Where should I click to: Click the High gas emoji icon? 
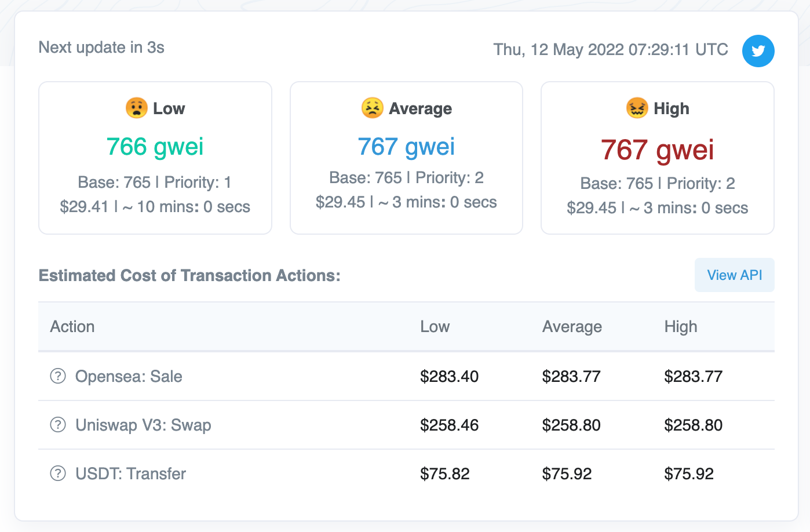point(637,108)
